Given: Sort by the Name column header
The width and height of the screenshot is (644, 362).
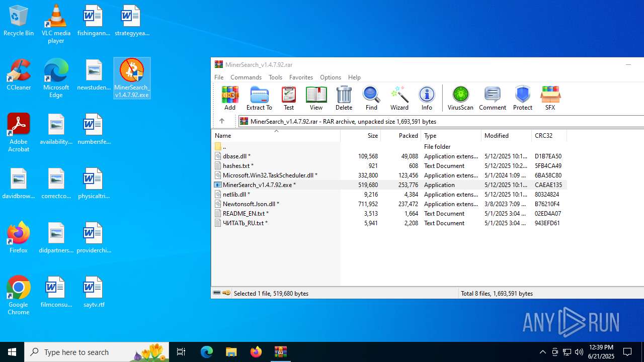Looking at the screenshot, I should click(276, 136).
